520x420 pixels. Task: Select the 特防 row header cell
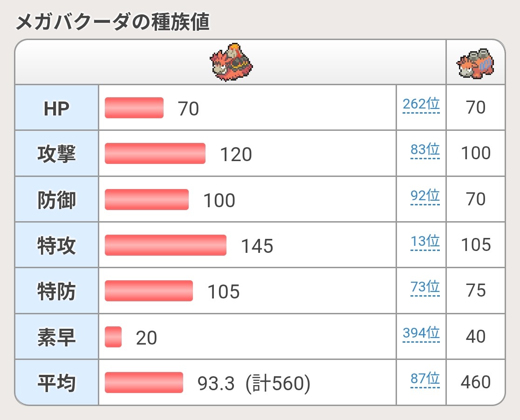pyautogui.click(x=57, y=291)
